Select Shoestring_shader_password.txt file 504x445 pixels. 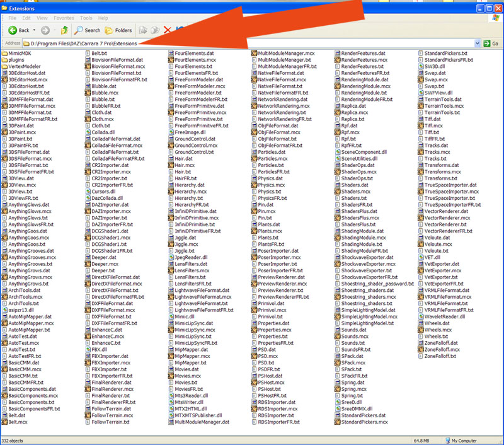(x=374, y=284)
